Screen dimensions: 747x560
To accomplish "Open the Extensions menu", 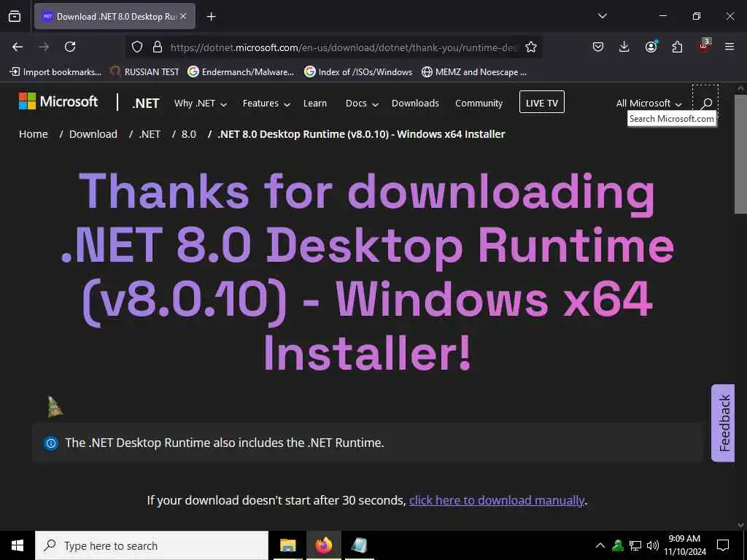I will 677,47.
